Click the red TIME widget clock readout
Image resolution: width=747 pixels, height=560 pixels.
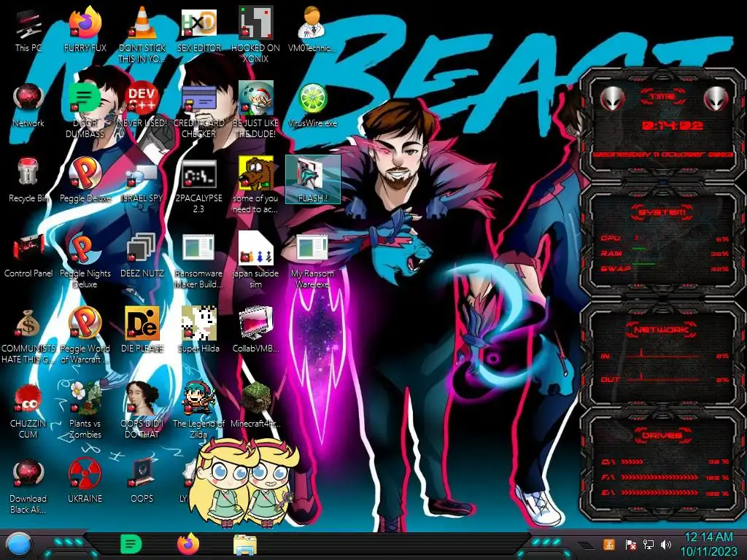[x=672, y=125]
